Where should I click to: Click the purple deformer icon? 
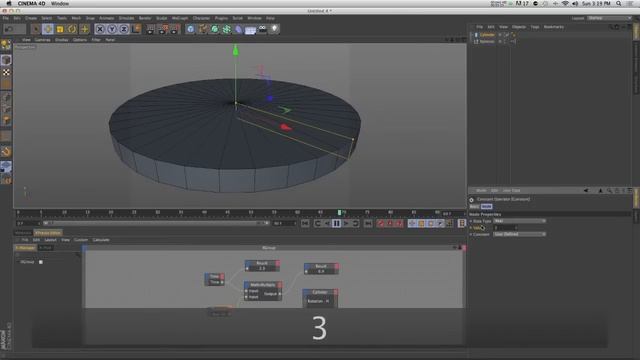[x=239, y=29]
